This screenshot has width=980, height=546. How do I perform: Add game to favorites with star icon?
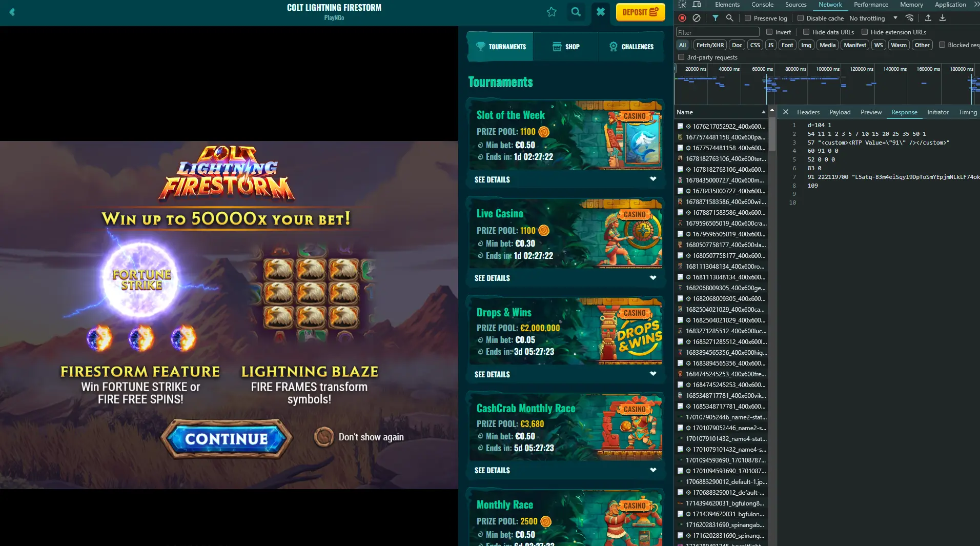pyautogui.click(x=552, y=12)
